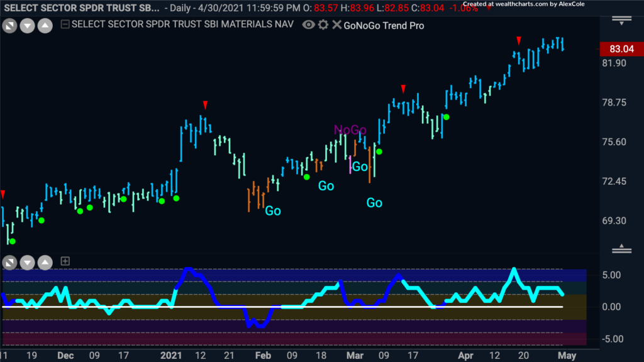The image size is (644, 362).
Task: Click the green dot marker near Mar 09
Action: pos(379,152)
